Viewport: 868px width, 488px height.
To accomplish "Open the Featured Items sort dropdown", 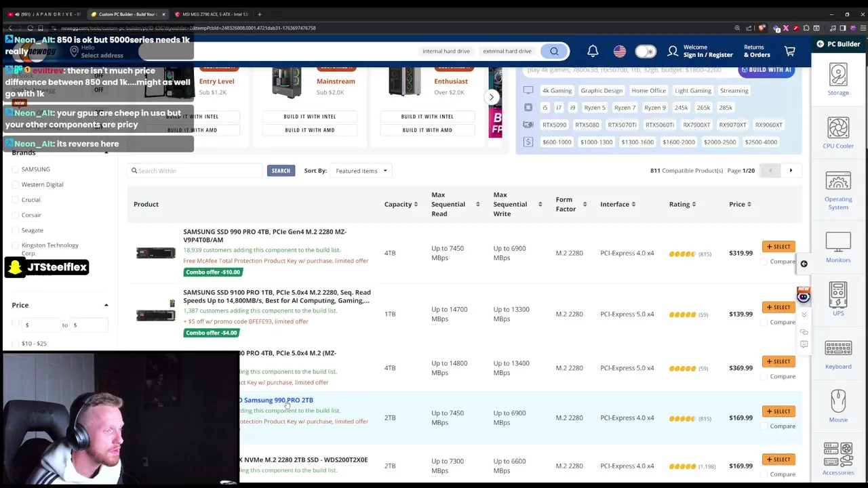I will click(x=361, y=171).
